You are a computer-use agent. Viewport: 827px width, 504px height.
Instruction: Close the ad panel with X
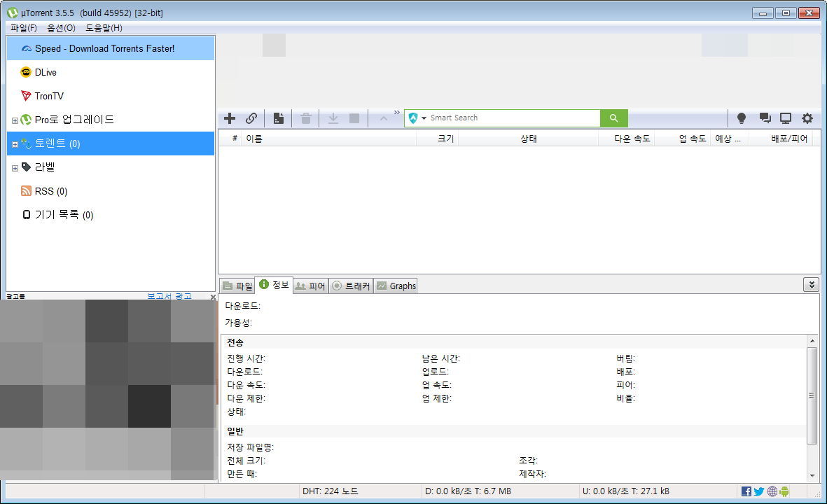pyautogui.click(x=213, y=297)
